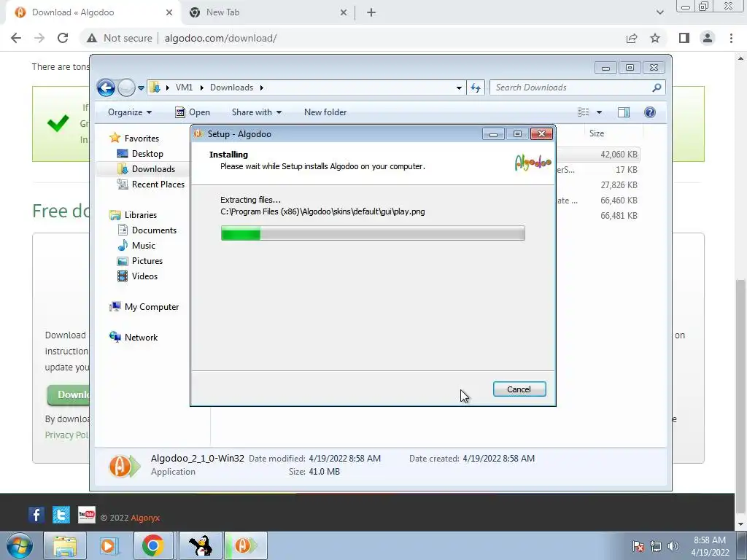
Task: Click the algodoo.com/download/ address bar
Action: [220, 38]
